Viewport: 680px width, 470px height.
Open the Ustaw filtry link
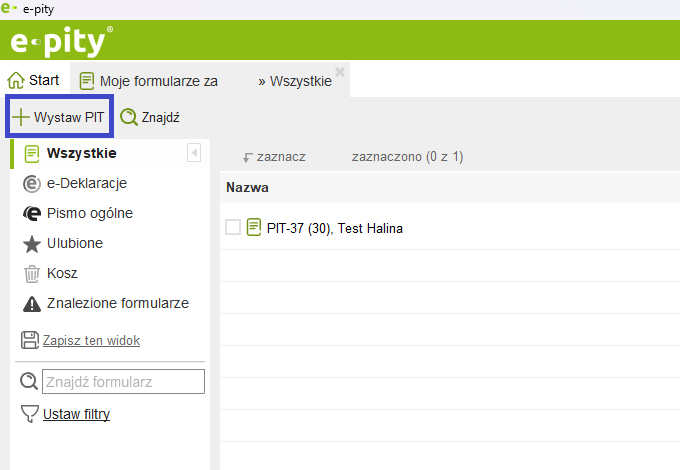point(76,414)
